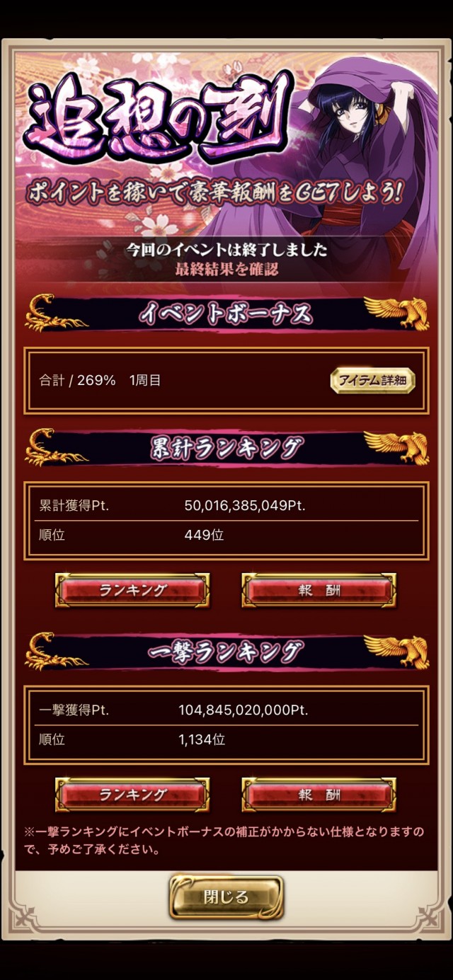The image size is (453, 980).
Task: Open the 最終結果を確認 link
Action: click(x=226, y=269)
